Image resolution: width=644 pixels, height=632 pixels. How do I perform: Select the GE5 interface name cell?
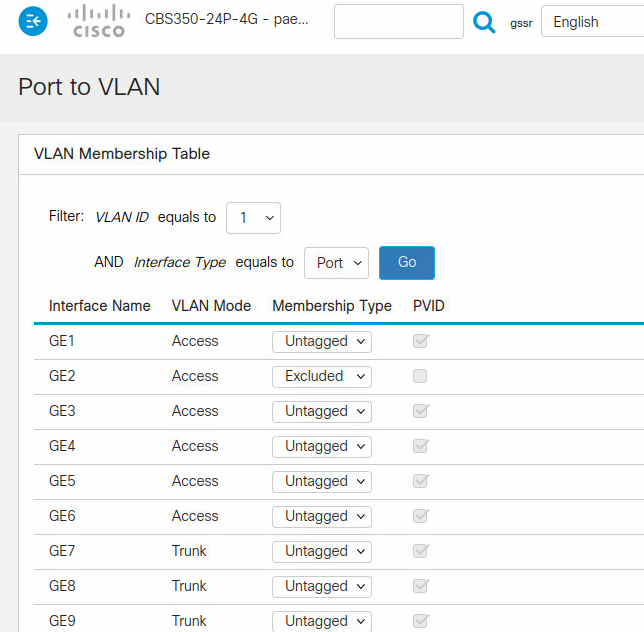[x=62, y=480]
